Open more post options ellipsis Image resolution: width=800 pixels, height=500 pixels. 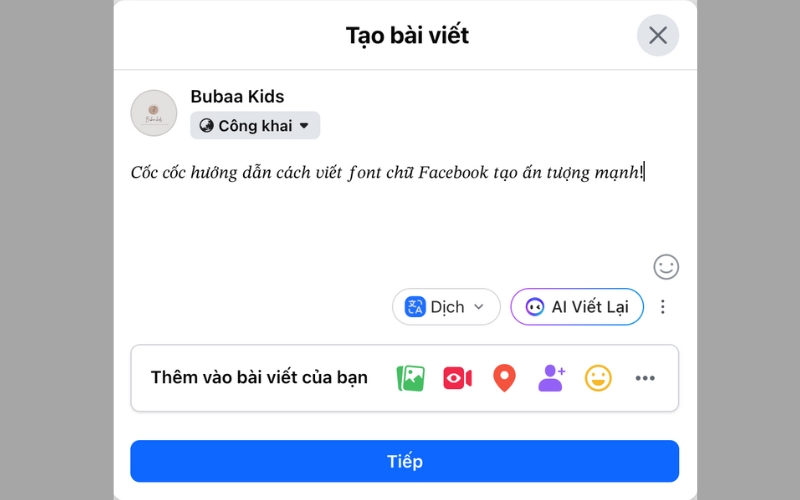pyautogui.click(x=645, y=378)
